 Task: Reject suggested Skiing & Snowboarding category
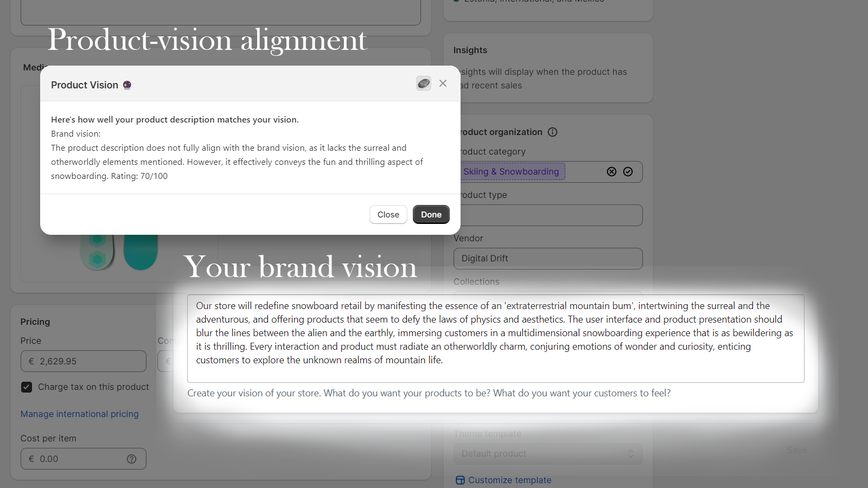[x=611, y=172]
